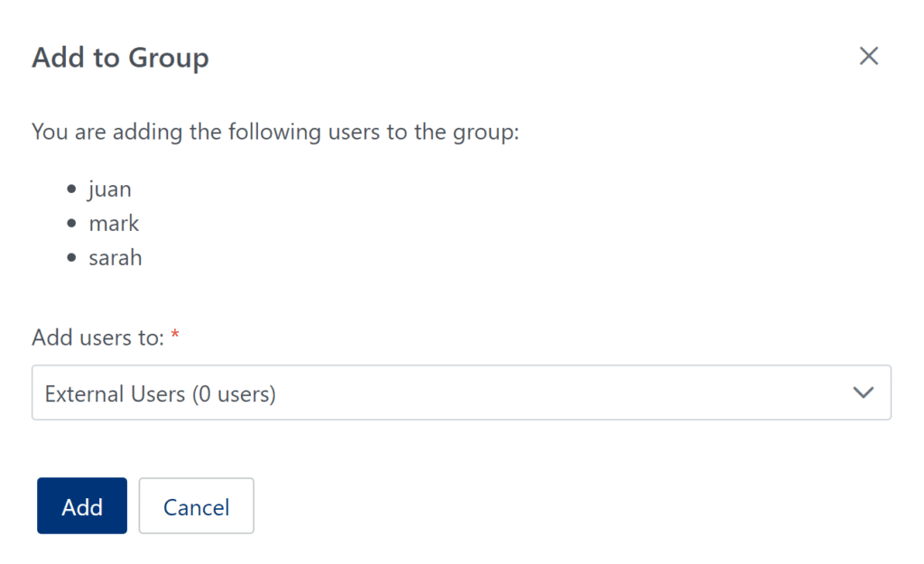Select the group combo box field

[461, 393]
